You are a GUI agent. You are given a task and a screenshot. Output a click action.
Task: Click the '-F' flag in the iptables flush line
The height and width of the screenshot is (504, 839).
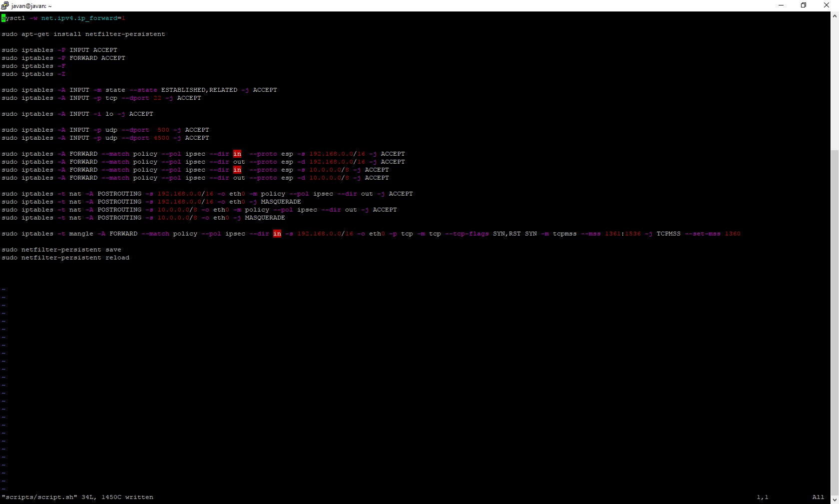pyautogui.click(x=61, y=66)
